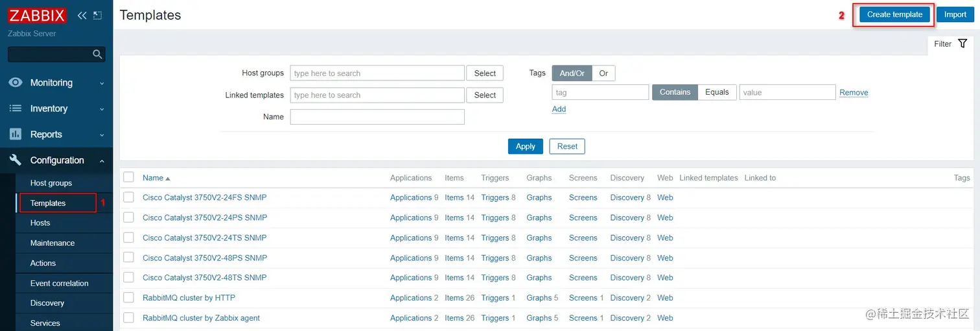This screenshot has width=980, height=331.
Task: Click Select next to Linked templates
Action: 485,95
